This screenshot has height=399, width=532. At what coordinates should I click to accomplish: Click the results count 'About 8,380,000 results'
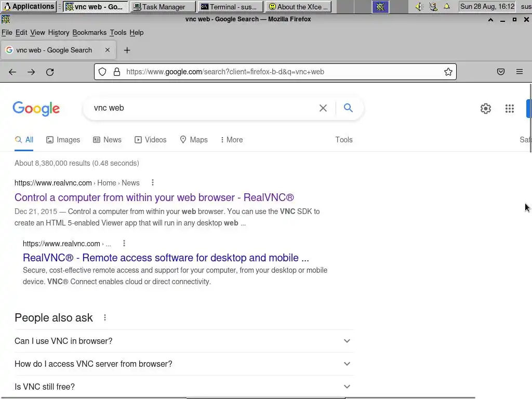coord(77,163)
